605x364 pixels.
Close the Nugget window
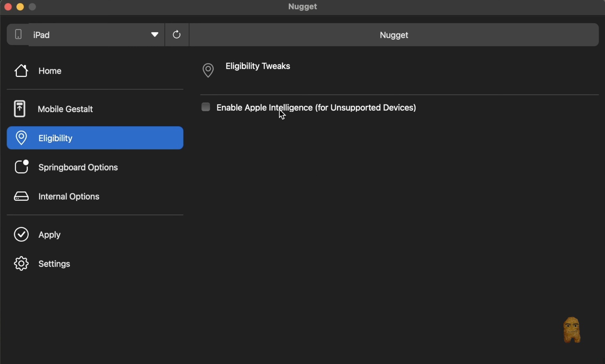(8, 7)
